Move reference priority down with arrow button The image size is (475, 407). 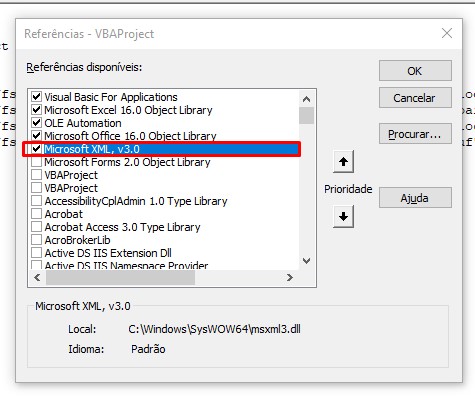point(343,217)
